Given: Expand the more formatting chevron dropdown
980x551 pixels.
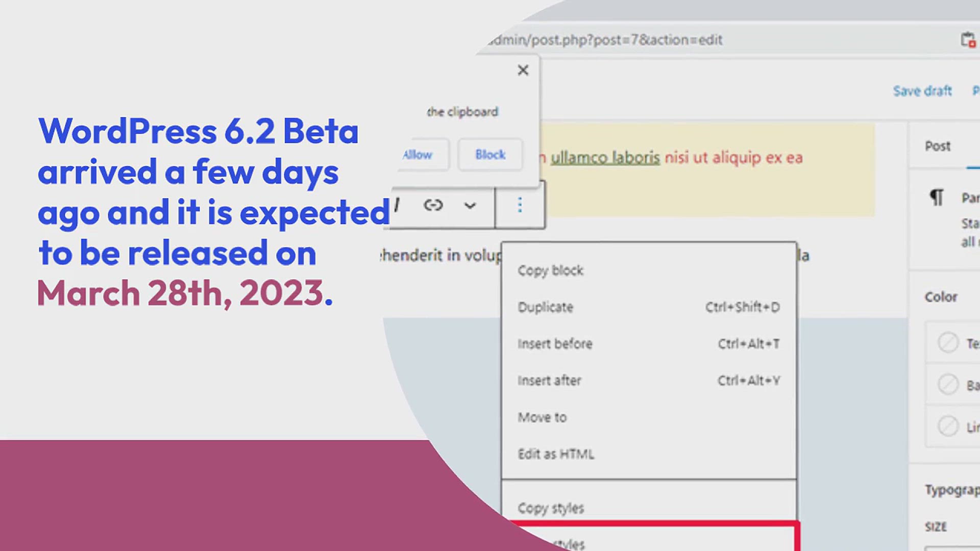Looking at the screenshot, I should [x=470, y=206].
